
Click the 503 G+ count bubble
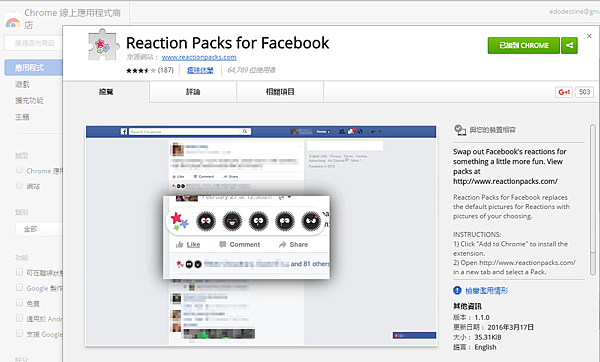pos(584,92)
